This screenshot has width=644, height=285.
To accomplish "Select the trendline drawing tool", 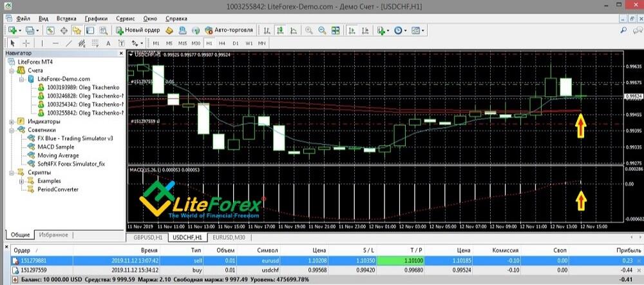I will [69, 43].
